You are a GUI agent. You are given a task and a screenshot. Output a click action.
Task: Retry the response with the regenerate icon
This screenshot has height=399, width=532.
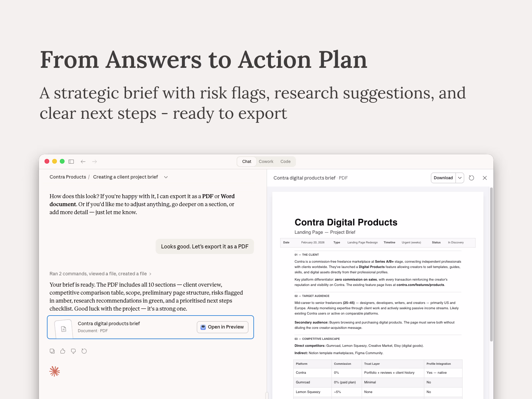pyautogui.click(x=84, y=351)
